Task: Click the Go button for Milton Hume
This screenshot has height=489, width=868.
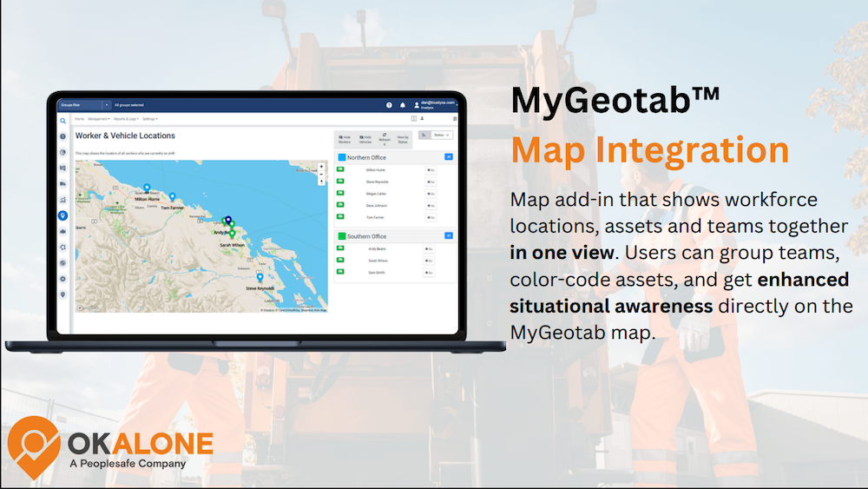Action: click(x=431, y=170)
